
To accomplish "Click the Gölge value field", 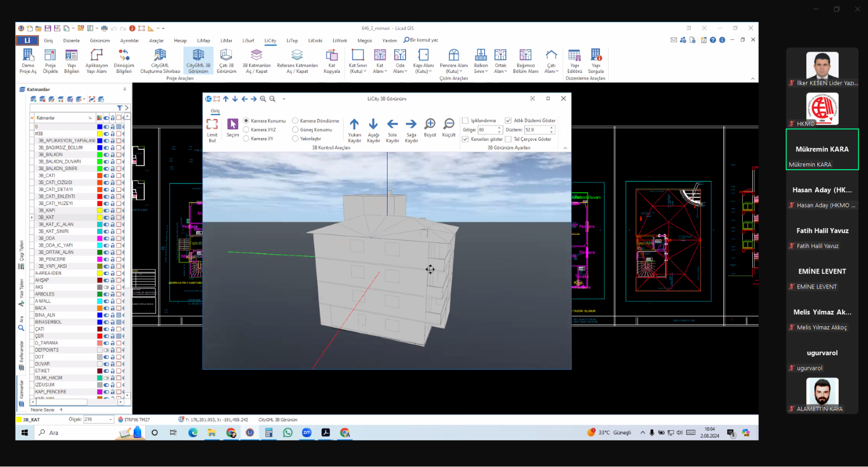I will pyautogui.click(x=487, y=130).
